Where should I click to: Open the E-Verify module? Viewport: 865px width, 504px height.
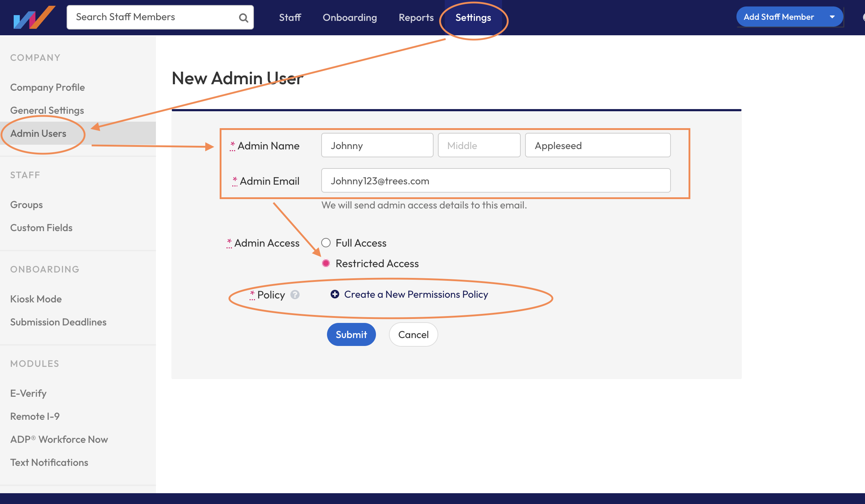click(28, 393)
